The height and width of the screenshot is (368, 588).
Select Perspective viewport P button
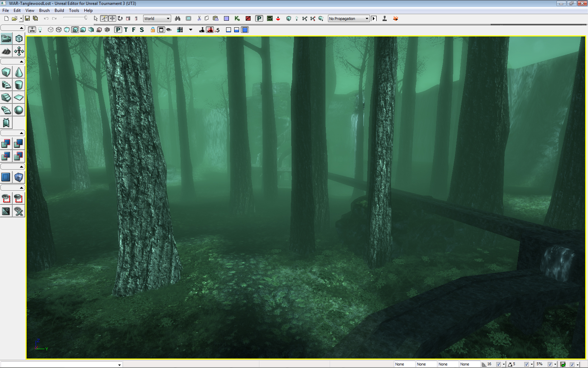point(118,30)
